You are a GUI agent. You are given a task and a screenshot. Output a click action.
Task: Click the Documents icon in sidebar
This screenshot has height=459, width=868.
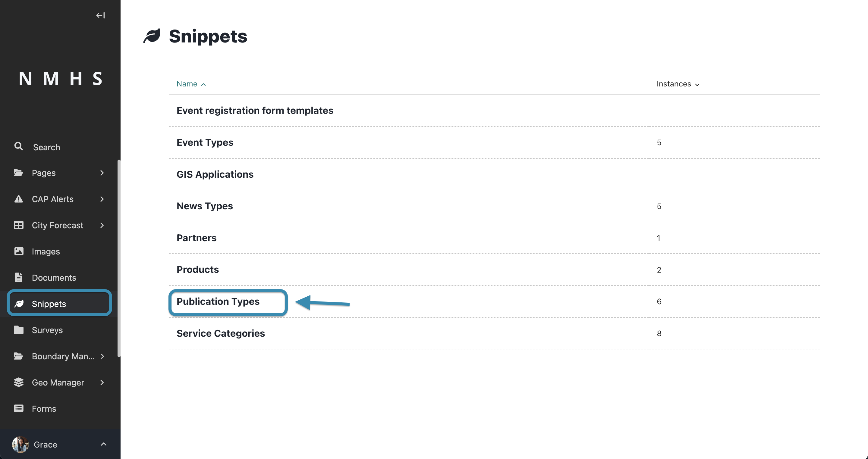pyautogui.click(x=18, y=277)
